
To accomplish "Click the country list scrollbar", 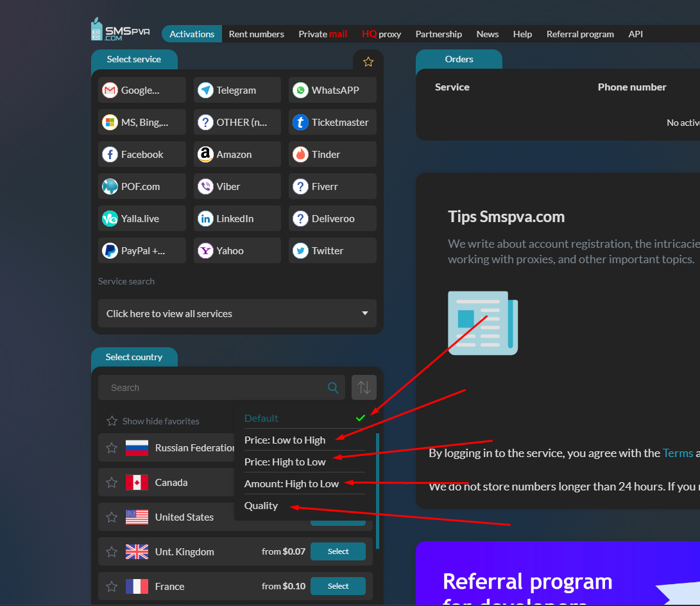I will click(378, 491).
